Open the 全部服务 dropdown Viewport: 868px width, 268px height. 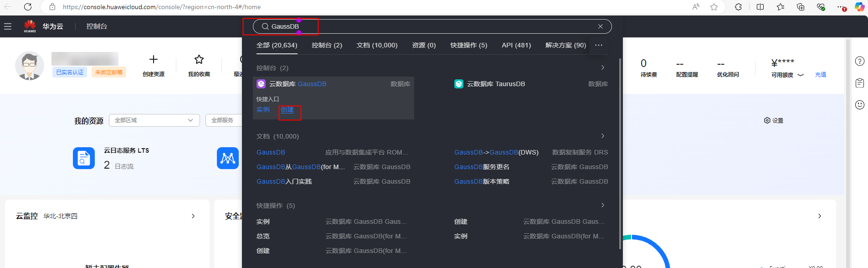224,120
